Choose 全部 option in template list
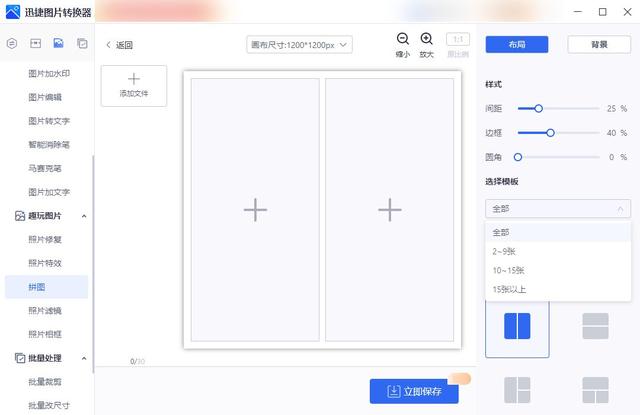 point(558,232)
